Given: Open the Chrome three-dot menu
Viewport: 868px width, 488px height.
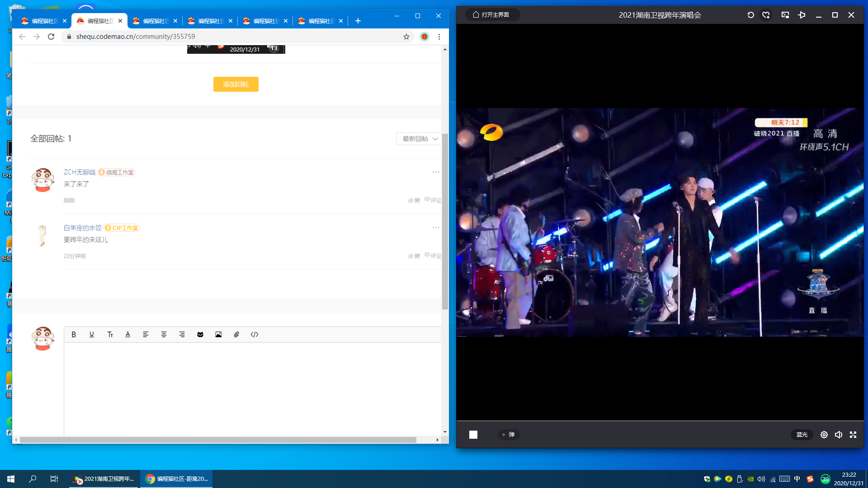Looking at the screenshot, I should [439, 37].
